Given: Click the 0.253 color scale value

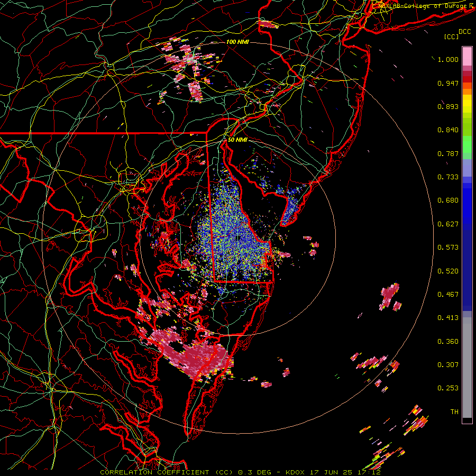Looking at the screenshot, I should click(x=448, y=388).
